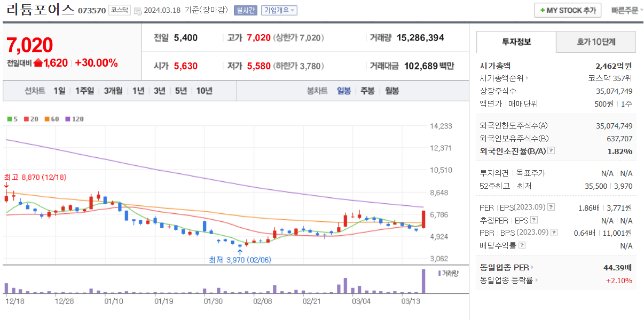Click the 목표주가 label
The height and width of the screenshot is (320, 644).
pyautogui.click(x=531, y=173)
